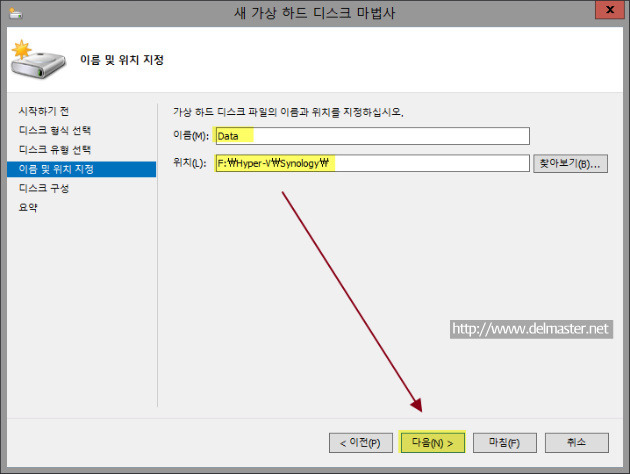Open the 디스크 유형 선택 step
The image size is (630, 474).
click(55, 149)
